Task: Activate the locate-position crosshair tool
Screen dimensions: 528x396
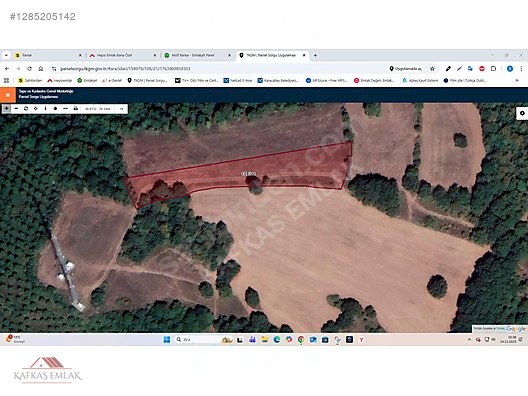Action: coord(36,108)
